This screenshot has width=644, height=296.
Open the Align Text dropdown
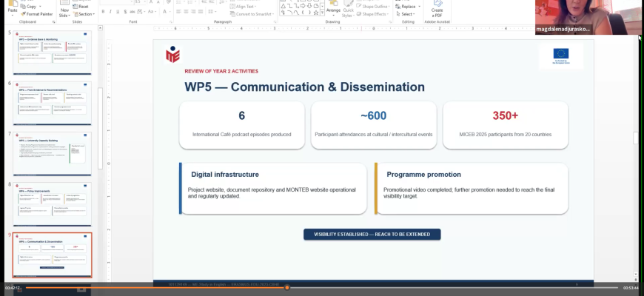(x=243, y=7)
